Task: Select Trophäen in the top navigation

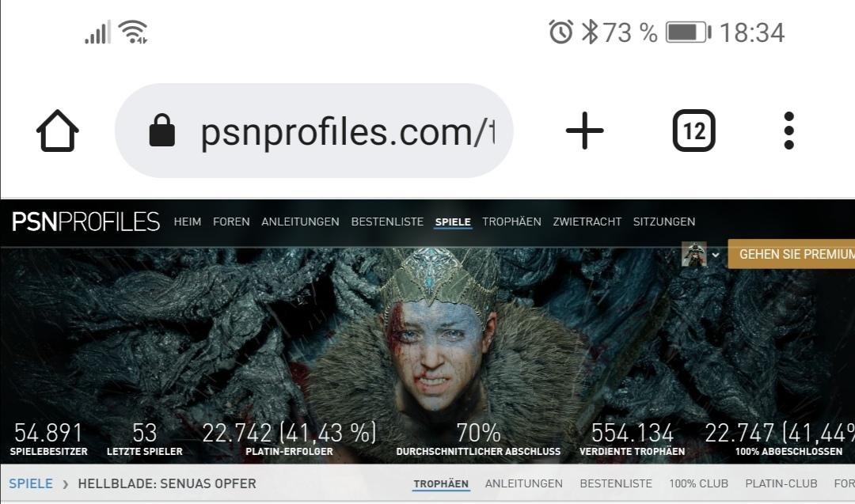Action: coord(511,222)
